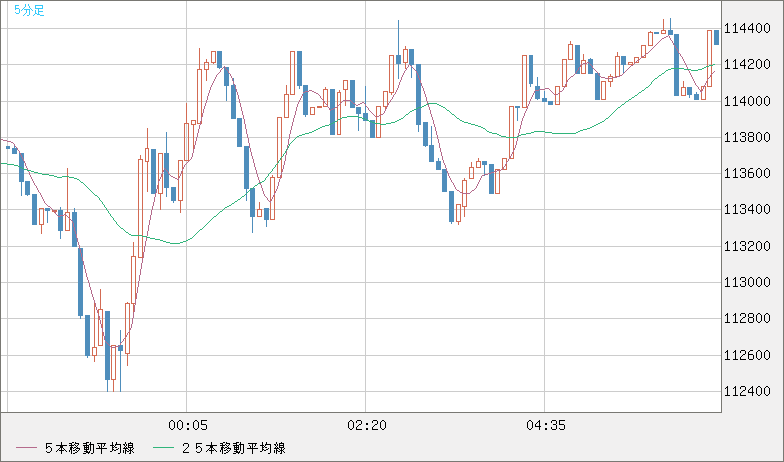
Task: Click the 113200 price axis label
Action: [748, 246]
